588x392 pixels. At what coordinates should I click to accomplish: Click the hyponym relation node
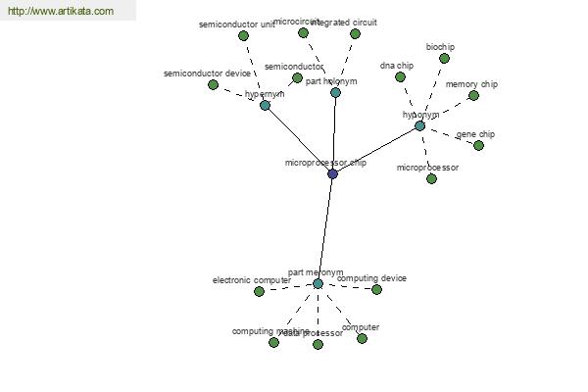click(419, 125)
